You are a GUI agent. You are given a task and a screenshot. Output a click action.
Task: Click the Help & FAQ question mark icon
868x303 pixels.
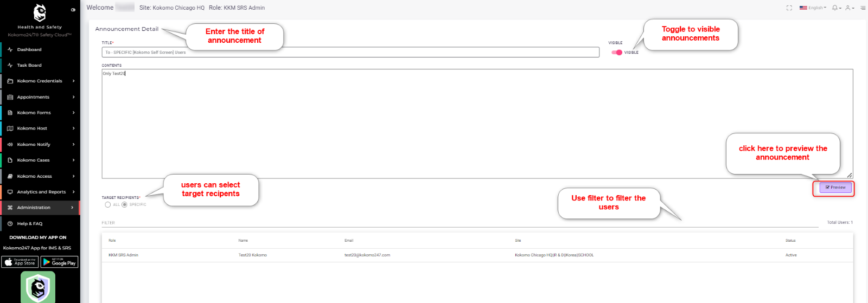coord(10,223)
